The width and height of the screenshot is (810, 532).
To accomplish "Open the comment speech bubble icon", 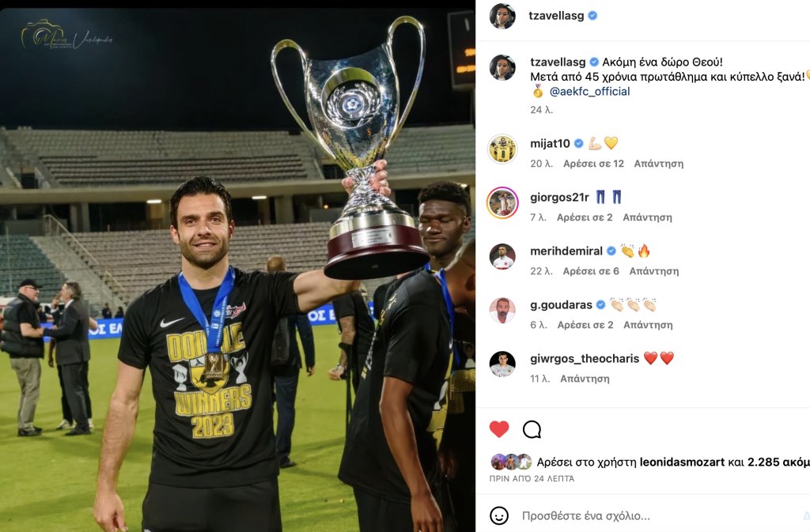I will (x=532, y=429).
